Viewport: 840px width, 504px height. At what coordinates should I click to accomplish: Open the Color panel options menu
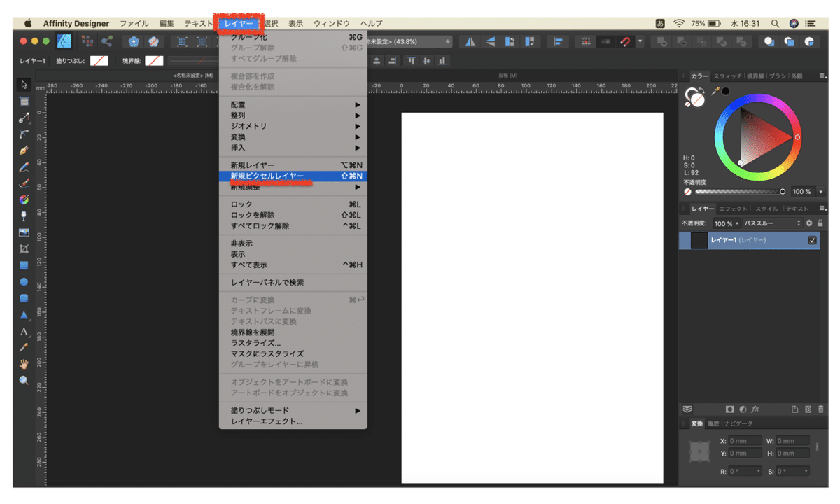[822, 76]
